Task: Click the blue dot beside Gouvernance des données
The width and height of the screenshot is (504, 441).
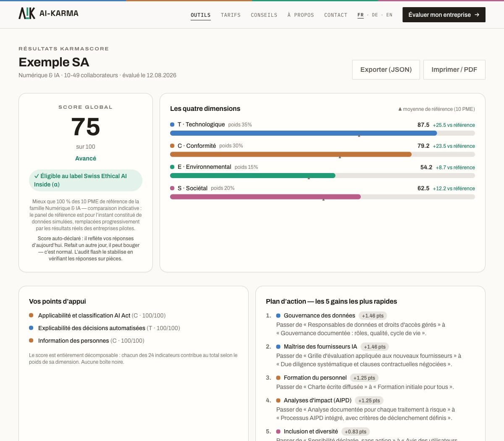Action: click(278, 315)
